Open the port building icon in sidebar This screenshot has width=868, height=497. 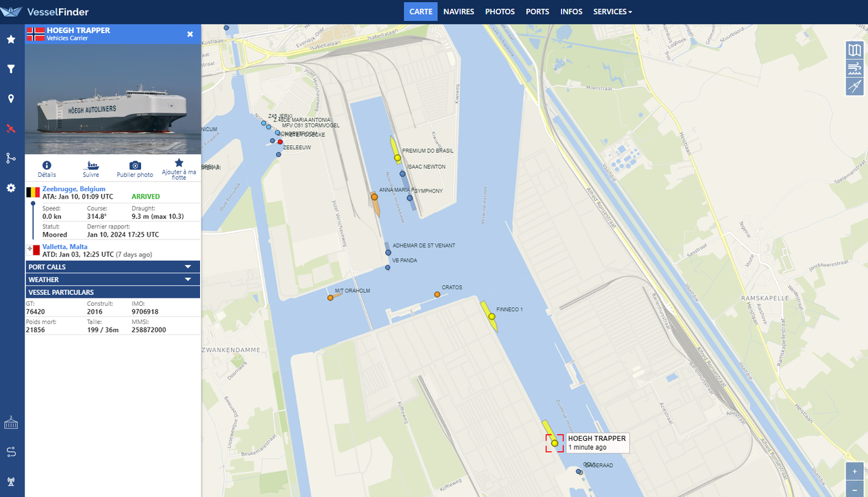point(11,422)
